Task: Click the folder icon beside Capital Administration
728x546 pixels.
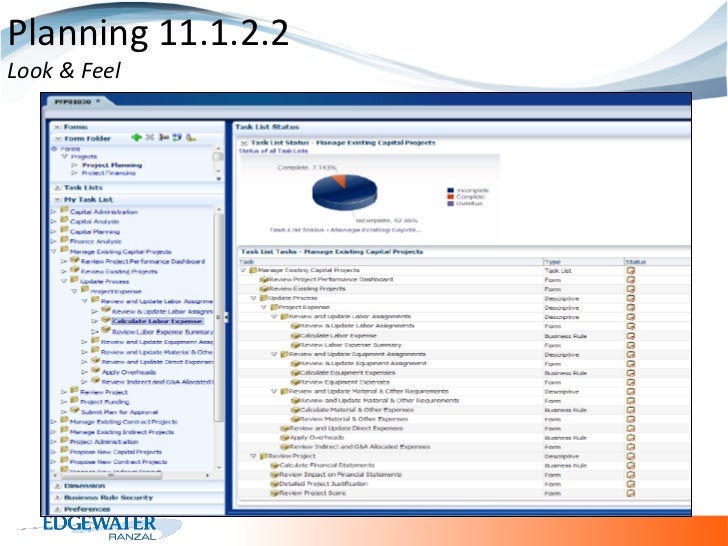Action: (64, 210)
